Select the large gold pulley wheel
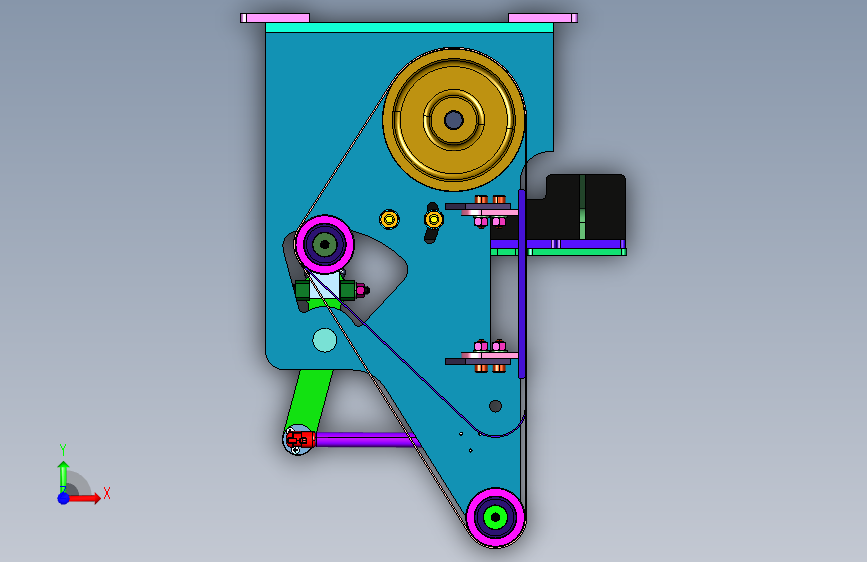 pos(453,119)
